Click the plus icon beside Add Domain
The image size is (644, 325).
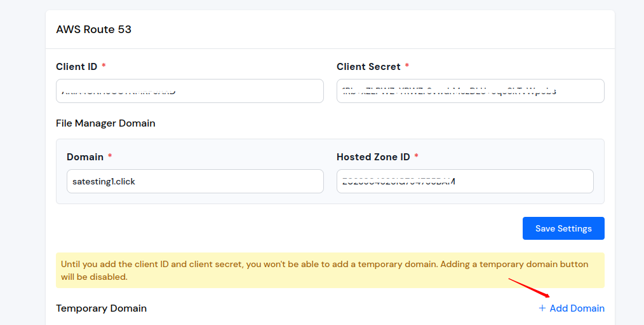coord(542,308)
